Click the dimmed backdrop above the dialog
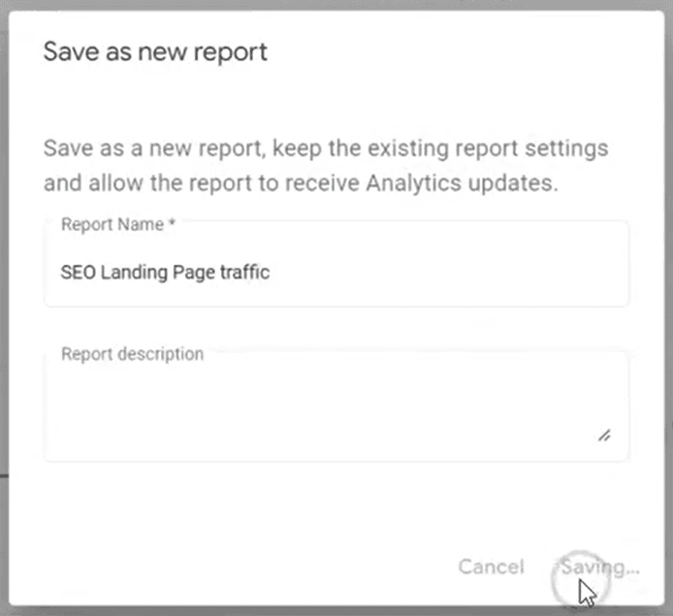The height and width of the screenshot is (616, 673). click(x=336, y=5)
